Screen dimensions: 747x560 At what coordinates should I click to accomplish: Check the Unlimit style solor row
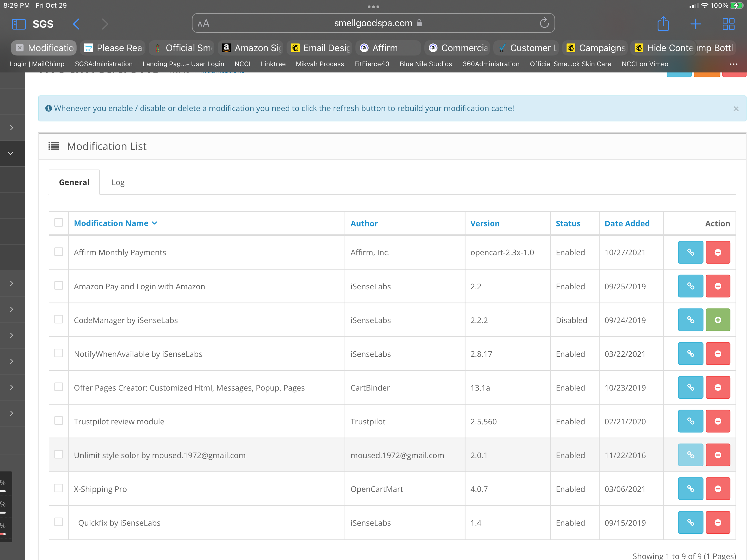pyautogui.click(x=59, y=454)
